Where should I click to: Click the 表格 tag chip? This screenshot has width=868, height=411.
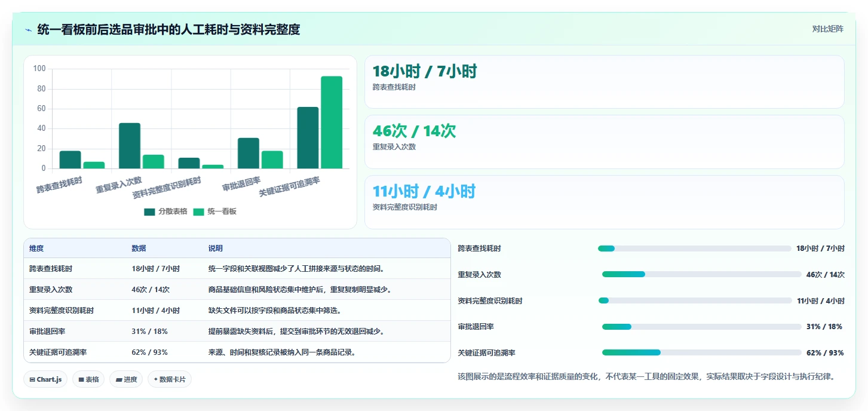pos(88,379)
